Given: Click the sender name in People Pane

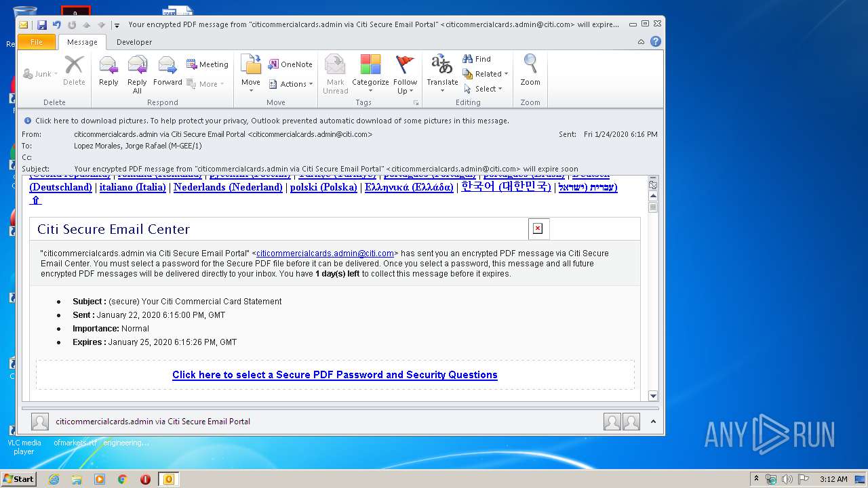Looking at the screenshot, I should point(153,422).
